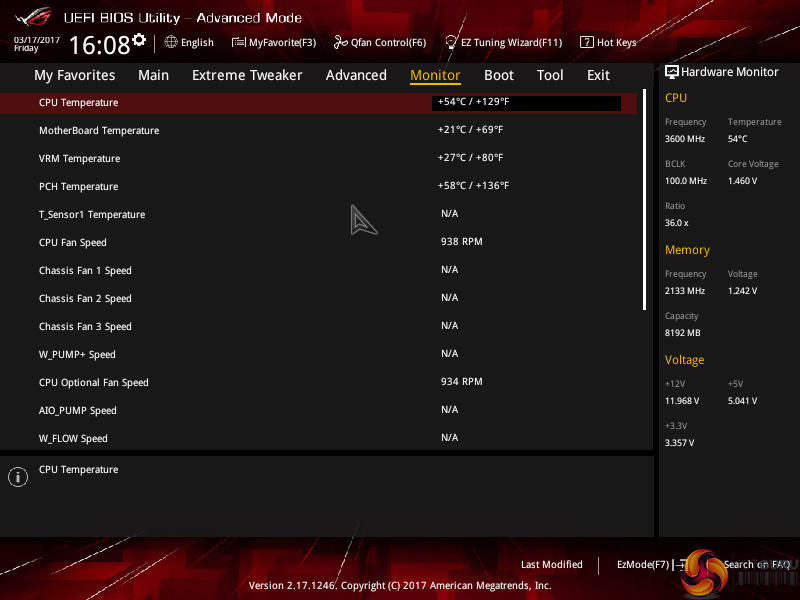
Task: Click the info icon in help area
Action: (18, 477)
